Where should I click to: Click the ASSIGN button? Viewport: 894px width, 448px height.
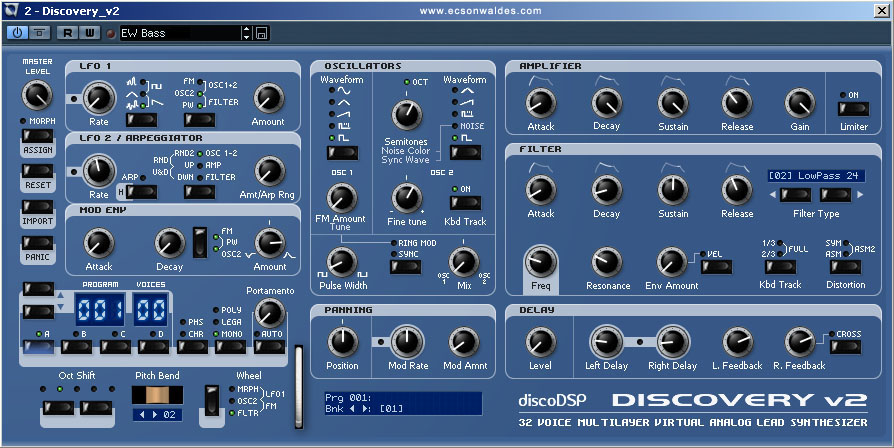37,136
